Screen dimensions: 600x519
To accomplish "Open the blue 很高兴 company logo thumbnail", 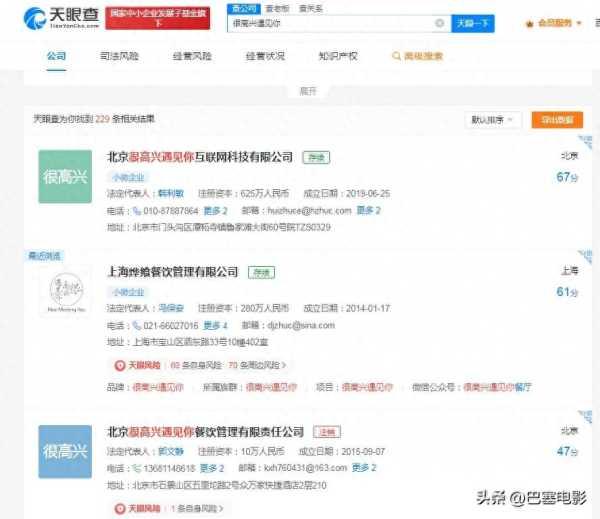I will (65, 452).
